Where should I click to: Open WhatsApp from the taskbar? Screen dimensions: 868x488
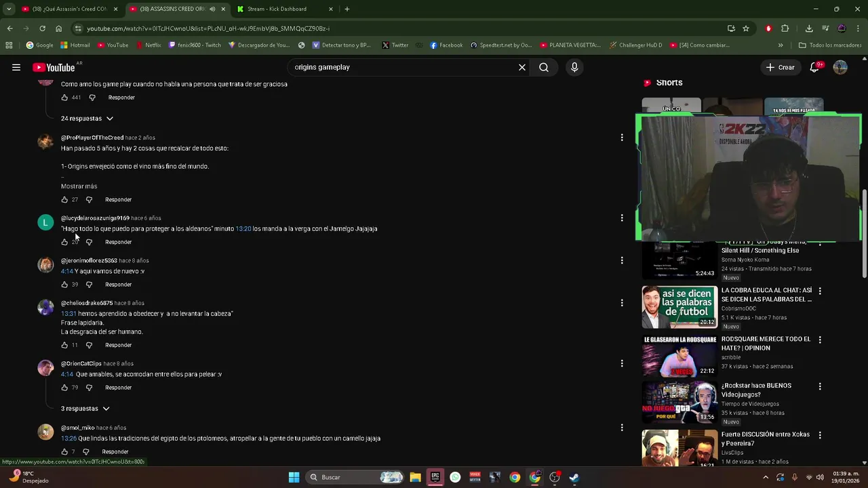pos(455,477)
